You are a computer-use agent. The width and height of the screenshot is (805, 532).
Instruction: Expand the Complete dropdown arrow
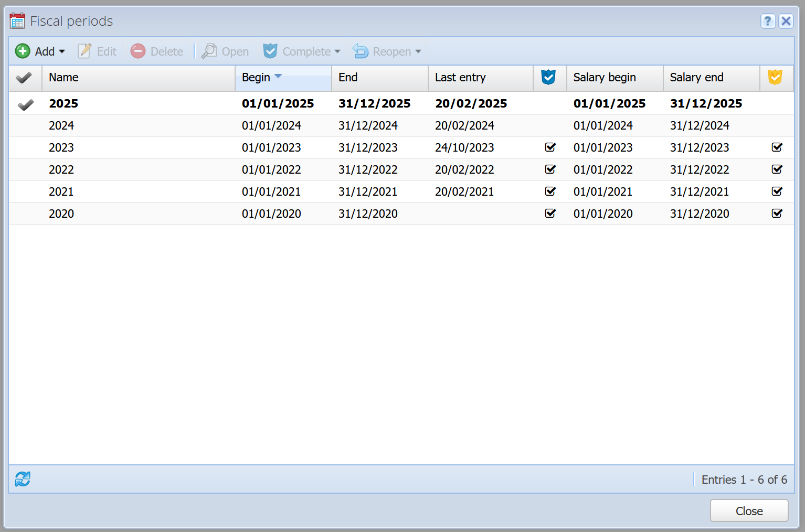pos(337,51)
